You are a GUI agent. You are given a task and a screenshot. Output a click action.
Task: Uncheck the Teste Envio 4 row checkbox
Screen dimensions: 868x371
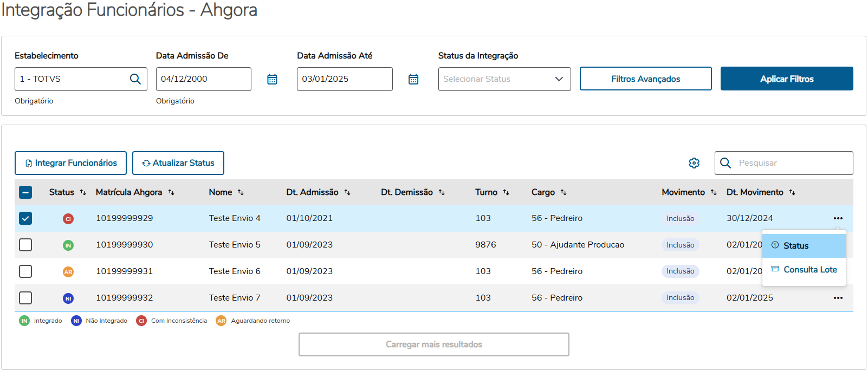(x=25, y=218)
